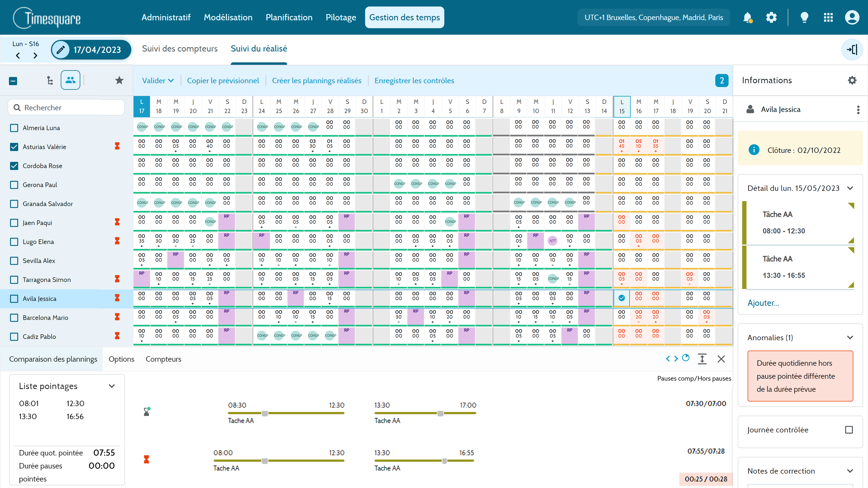The width and height of the screenshot is (868, 488).
Task: Open the apps grid icon
Action: [828, 17]
